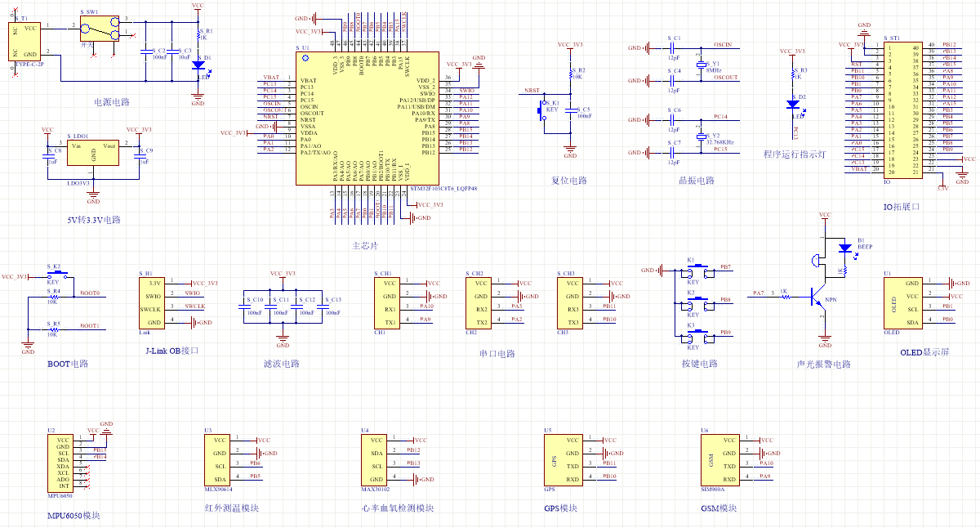Select the LDO3V3 regulator block
The height and width of the screenshot is (528, 980).
(93, 154)
